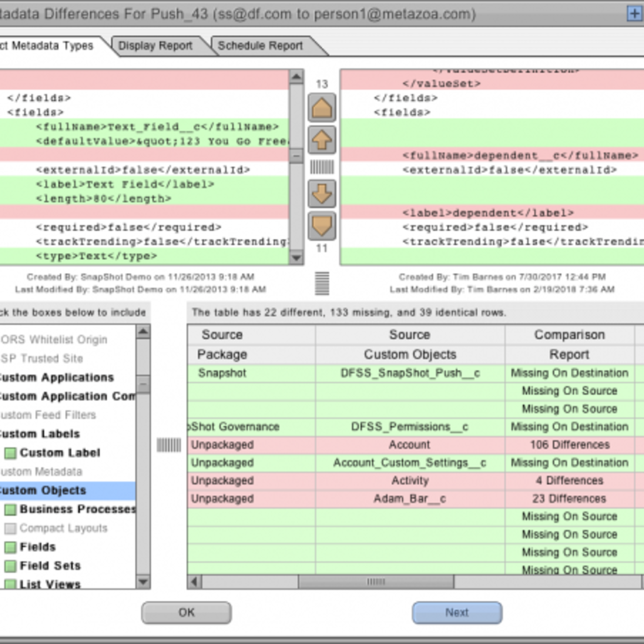Click the '106 Differences' cell
Screen dimensions: 644x644
pyautogui.click(x=569, y=445)
